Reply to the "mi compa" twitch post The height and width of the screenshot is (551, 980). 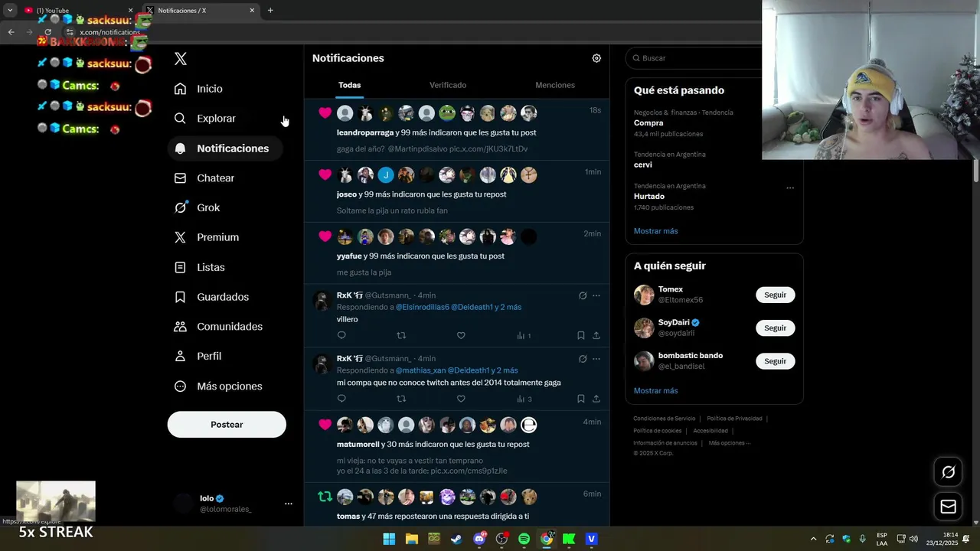[341, 399]
